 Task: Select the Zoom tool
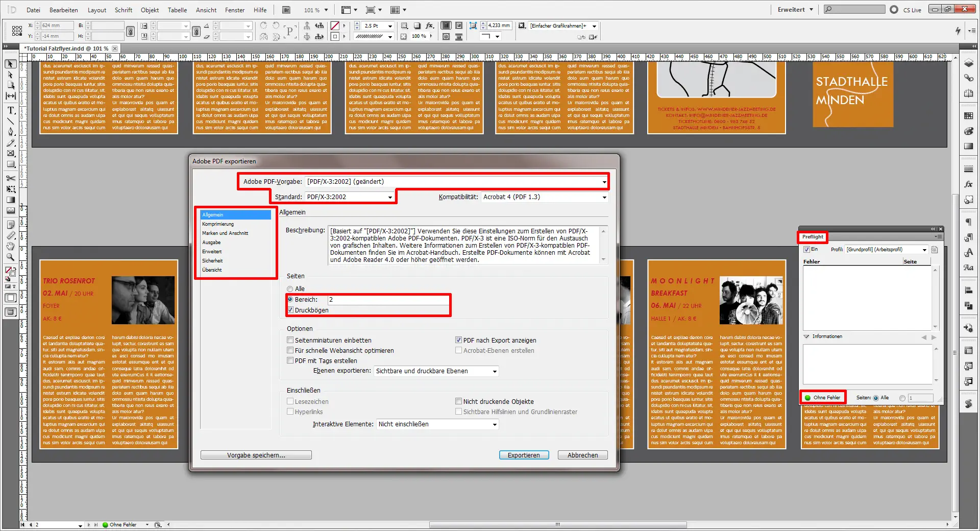(10, 258)
